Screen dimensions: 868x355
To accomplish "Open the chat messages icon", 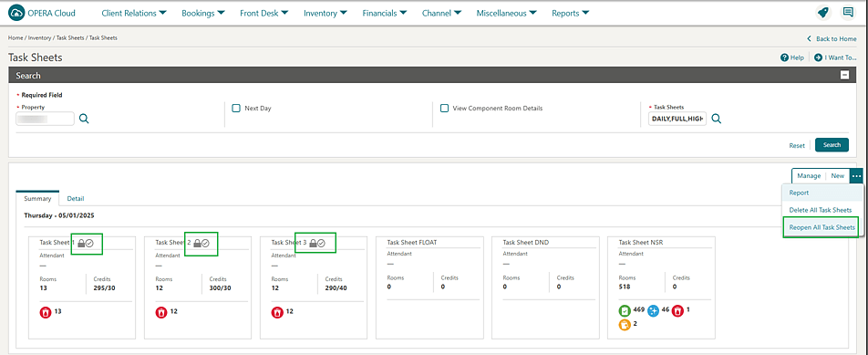I will pos(848,12).
